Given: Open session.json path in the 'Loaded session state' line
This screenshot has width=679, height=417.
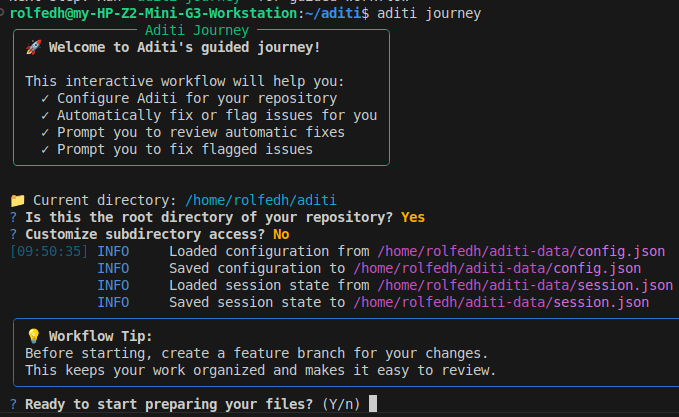Looking at the screenshot, I should pyautogui.click(x=525, y=285).
